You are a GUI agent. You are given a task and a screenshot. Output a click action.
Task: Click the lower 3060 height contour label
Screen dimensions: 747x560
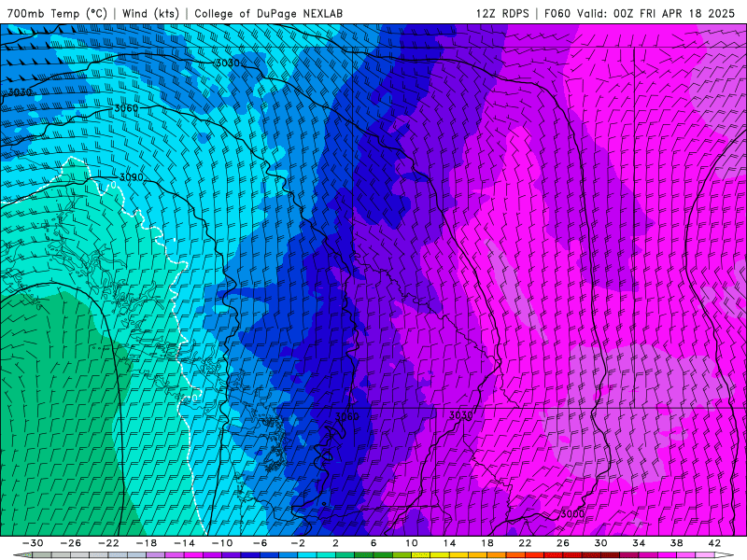[346, 416]
